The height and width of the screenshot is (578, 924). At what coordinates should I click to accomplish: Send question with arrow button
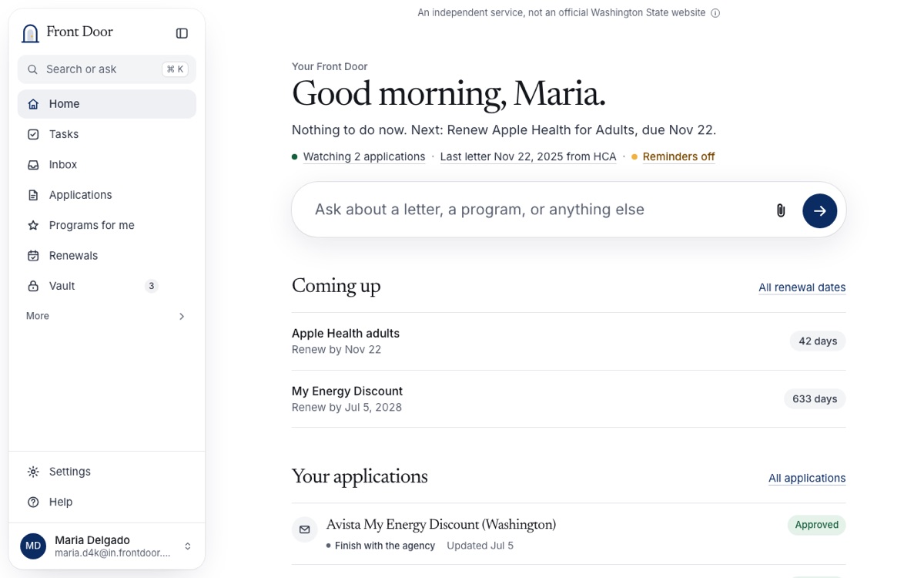pyautogui.click(x=820, y=210)
